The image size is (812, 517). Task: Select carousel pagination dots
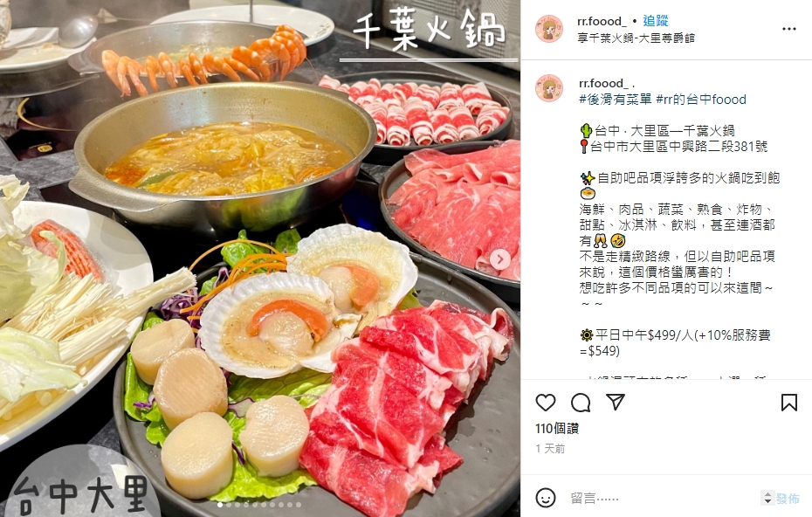(x=259, y=505)
